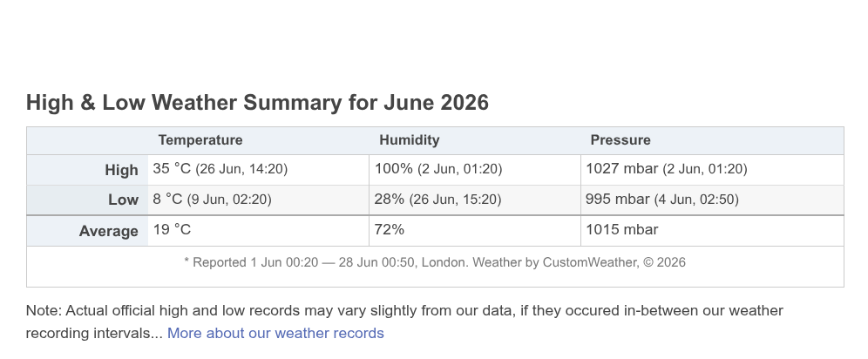Viewport: 868px width, 359px height.
Task: Click the 28% low humidity cell
Action: pos(474,200)
